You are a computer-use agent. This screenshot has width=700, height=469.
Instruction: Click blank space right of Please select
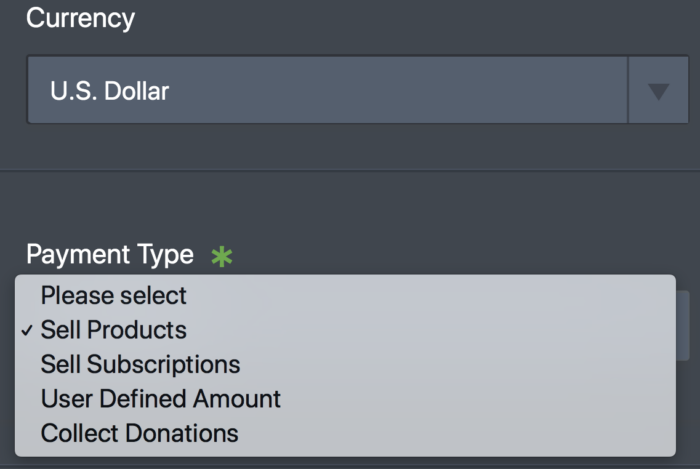(x=430, y=296)
